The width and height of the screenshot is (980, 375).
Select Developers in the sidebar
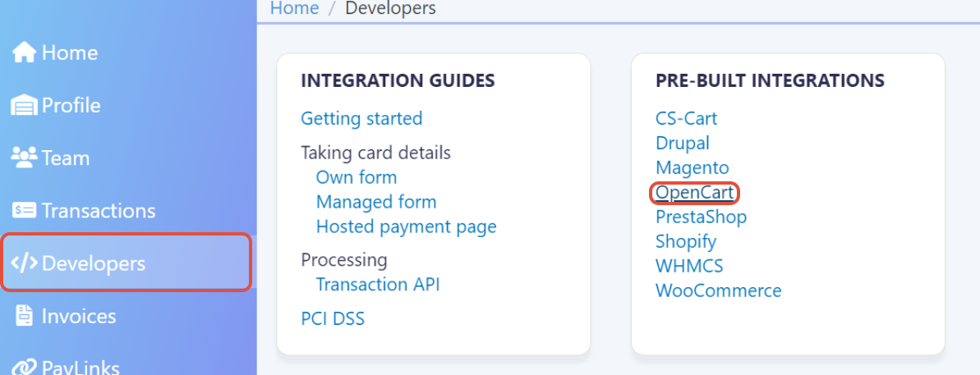127,263
